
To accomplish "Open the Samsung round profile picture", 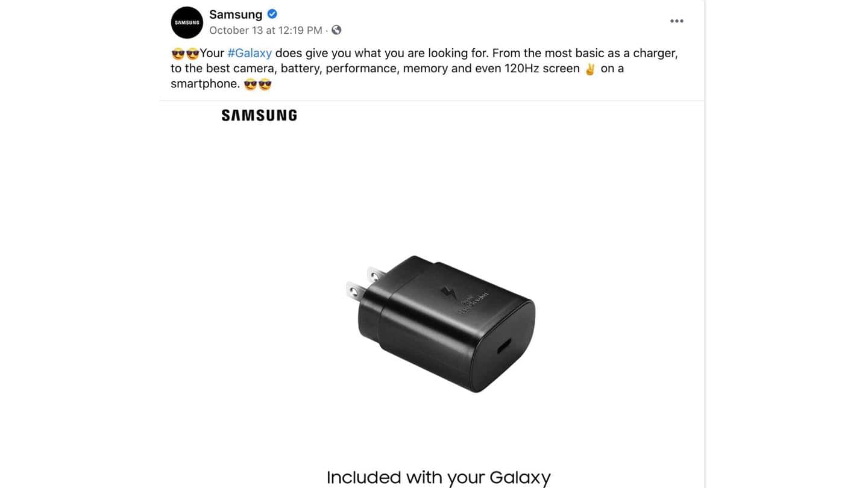I will pyautogui.click(x=187, y=22).
